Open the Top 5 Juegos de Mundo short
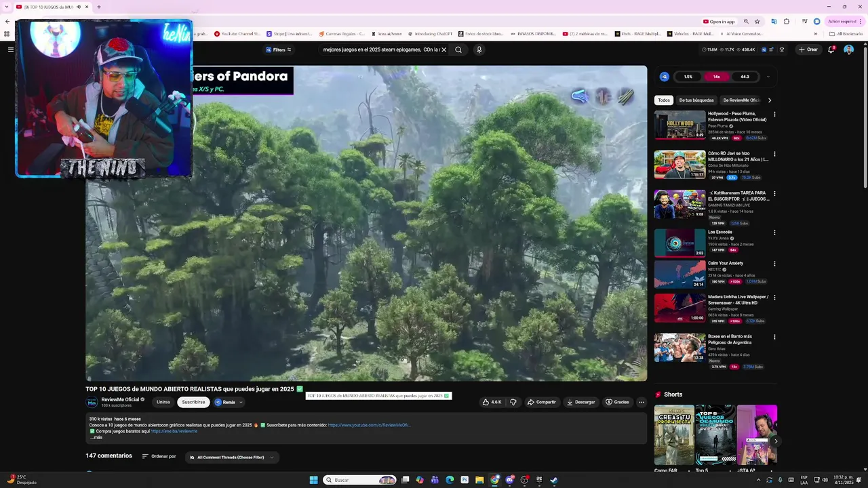Screen dimensions: 868x488 pos(715,435)
